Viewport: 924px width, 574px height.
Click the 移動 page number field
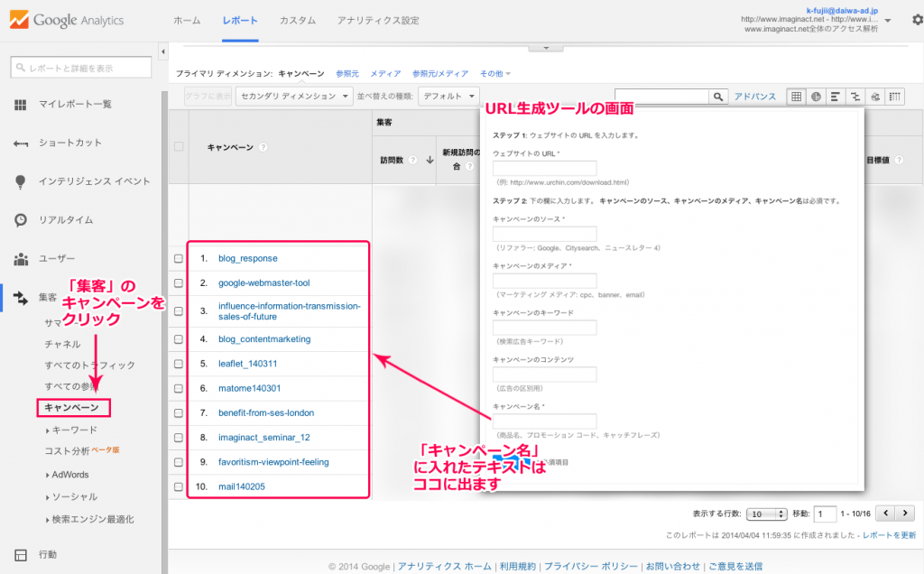(x=825, y=514)
